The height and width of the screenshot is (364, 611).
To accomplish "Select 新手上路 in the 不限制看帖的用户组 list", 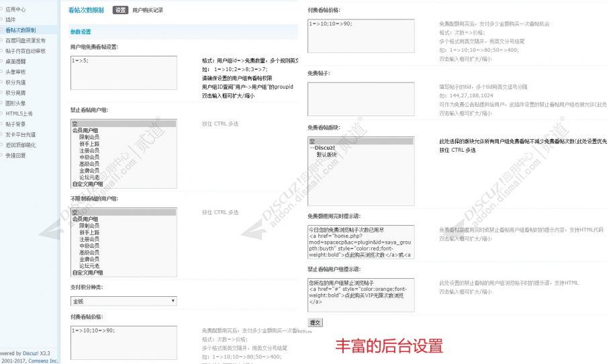I will point(89,232).
